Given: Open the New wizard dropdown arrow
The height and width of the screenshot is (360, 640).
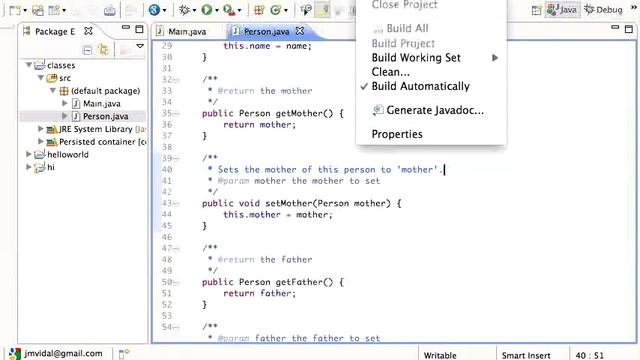Looking at the screenshot, I should [x=25, y=10].
